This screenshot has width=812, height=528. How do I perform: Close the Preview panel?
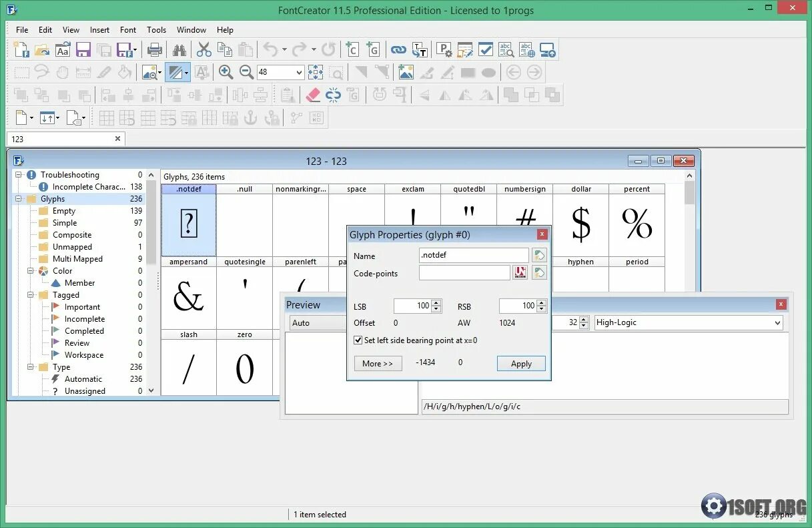tap(781, 304)
